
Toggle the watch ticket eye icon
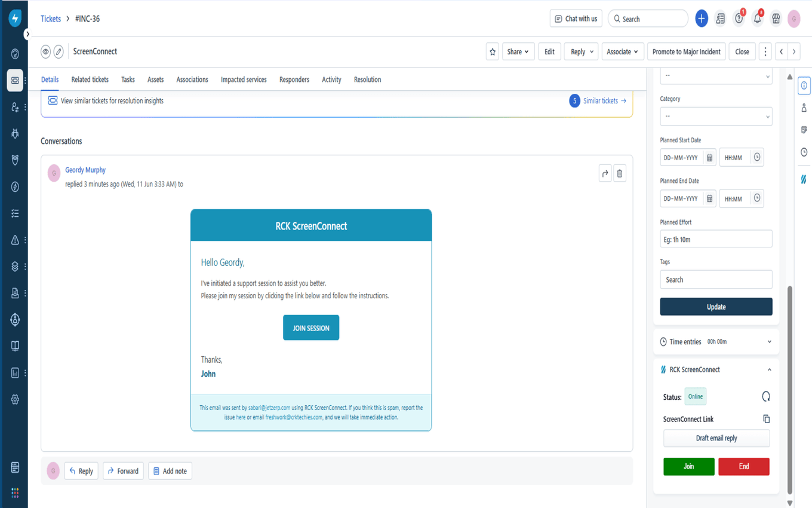pyautogui.click(x=45, y=51)
